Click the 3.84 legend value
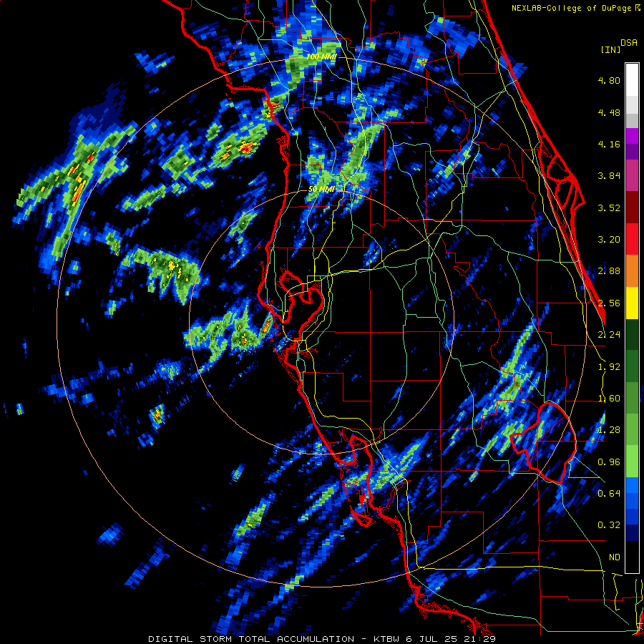644x644 pixels. click(x=609, y=176)
